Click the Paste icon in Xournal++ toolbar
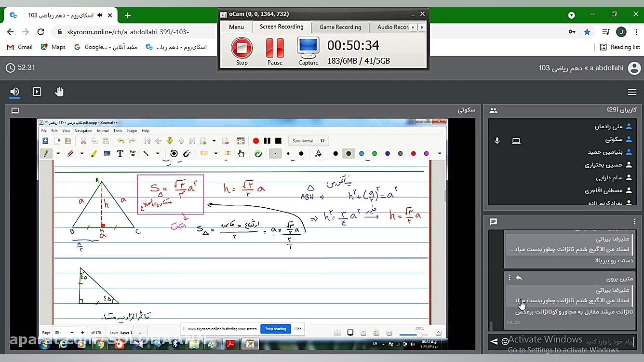The image size is (644, 362). [x=106, y=141]
